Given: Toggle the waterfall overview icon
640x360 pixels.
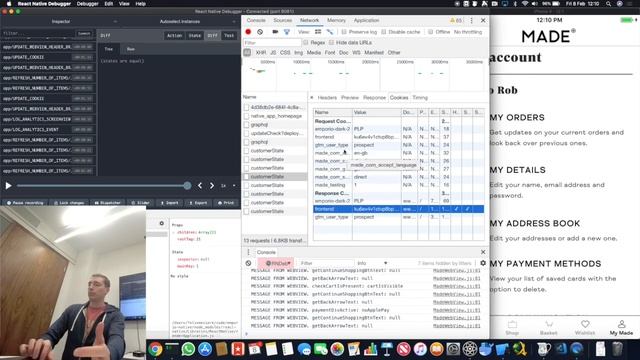Looking at the screenshot, I should (x=330, y=32).
